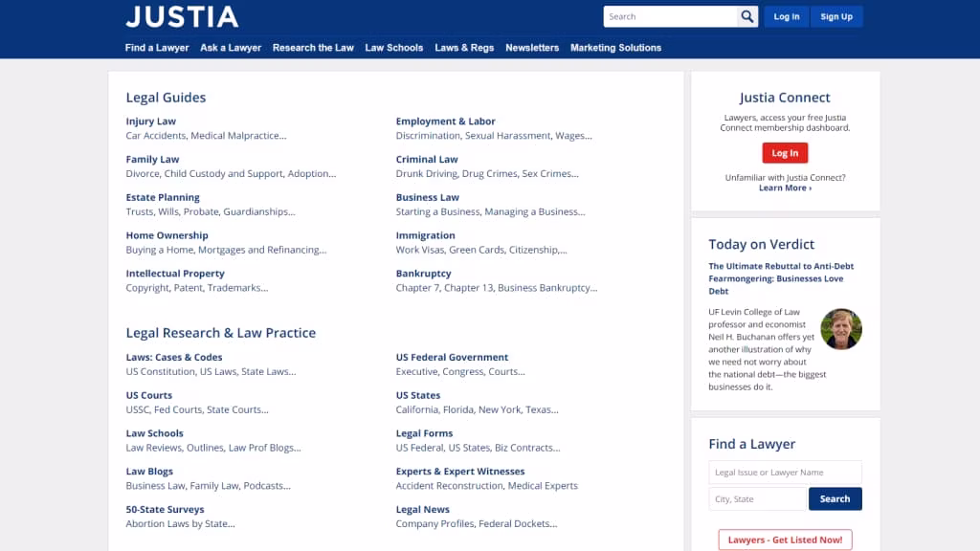Image resolution: width=980 pixels, height=551 pixels.
Task: Open the Intellectual Property guide
Action: (x=175, y=274)
